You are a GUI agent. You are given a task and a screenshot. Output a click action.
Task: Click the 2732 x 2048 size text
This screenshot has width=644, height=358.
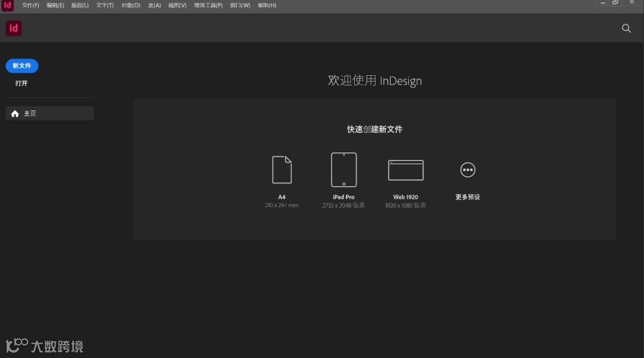point(343,205)
